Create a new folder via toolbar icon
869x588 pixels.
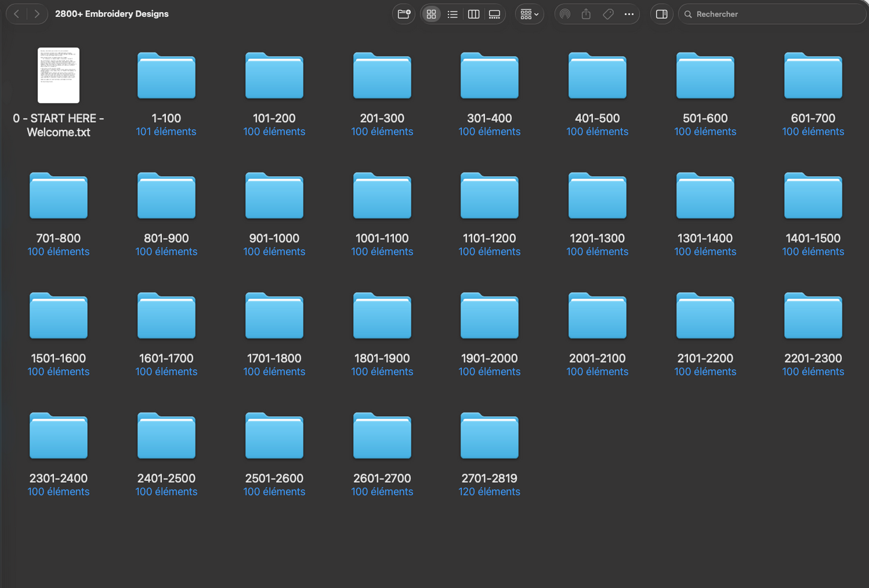(404, 14)
